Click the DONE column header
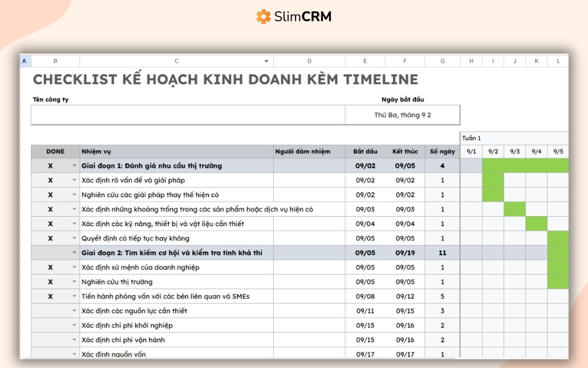This screenshot has width=588, height=368. 56,151
